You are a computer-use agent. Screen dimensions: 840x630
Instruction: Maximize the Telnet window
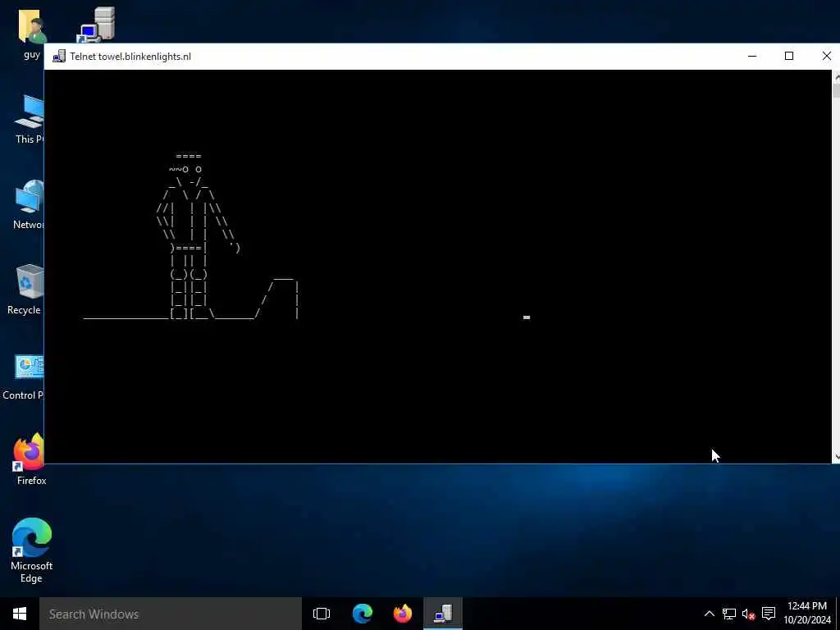pyautogui.click(x=788, y=57)
